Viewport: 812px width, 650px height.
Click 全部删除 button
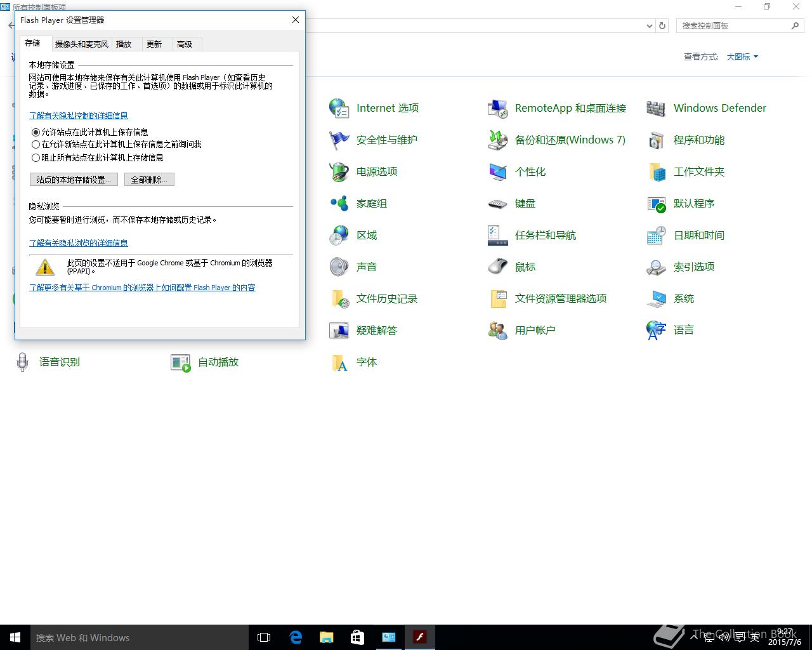(149, 180)
